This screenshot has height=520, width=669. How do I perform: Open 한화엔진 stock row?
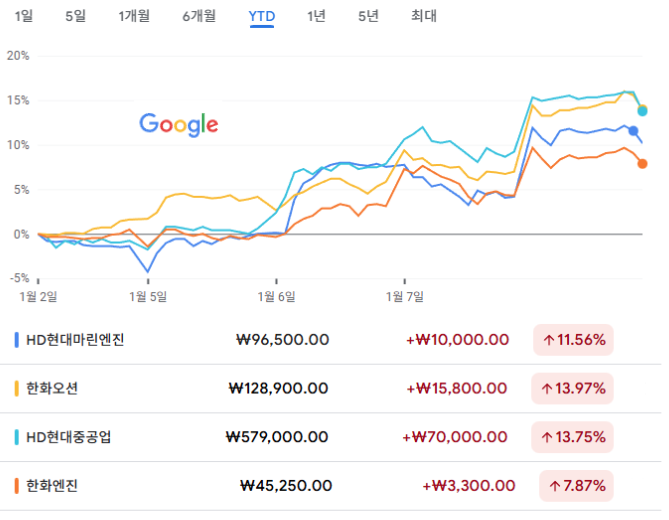[x=52, y=486]
